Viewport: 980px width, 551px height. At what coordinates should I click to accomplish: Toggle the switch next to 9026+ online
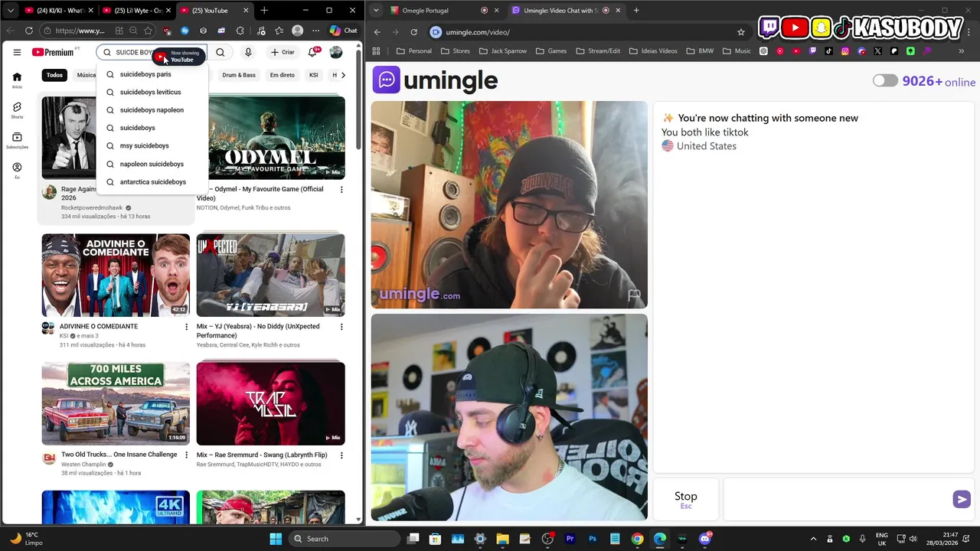point(885,80)
